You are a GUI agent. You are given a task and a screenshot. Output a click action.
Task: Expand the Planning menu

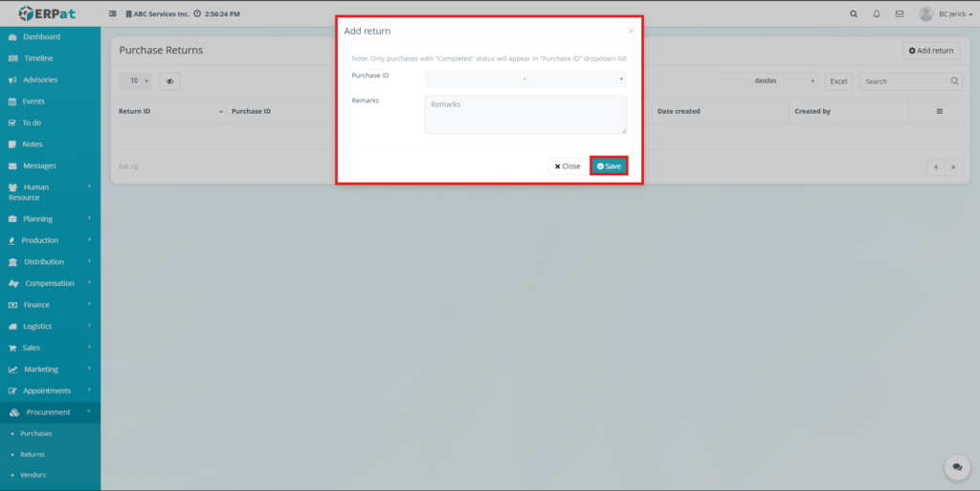pyautogui.click(x=50, y=218)
